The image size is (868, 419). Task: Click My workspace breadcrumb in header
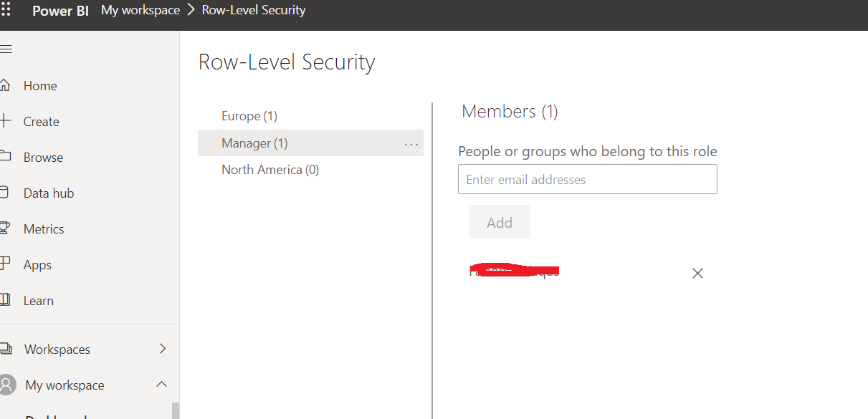coord(140,11)
